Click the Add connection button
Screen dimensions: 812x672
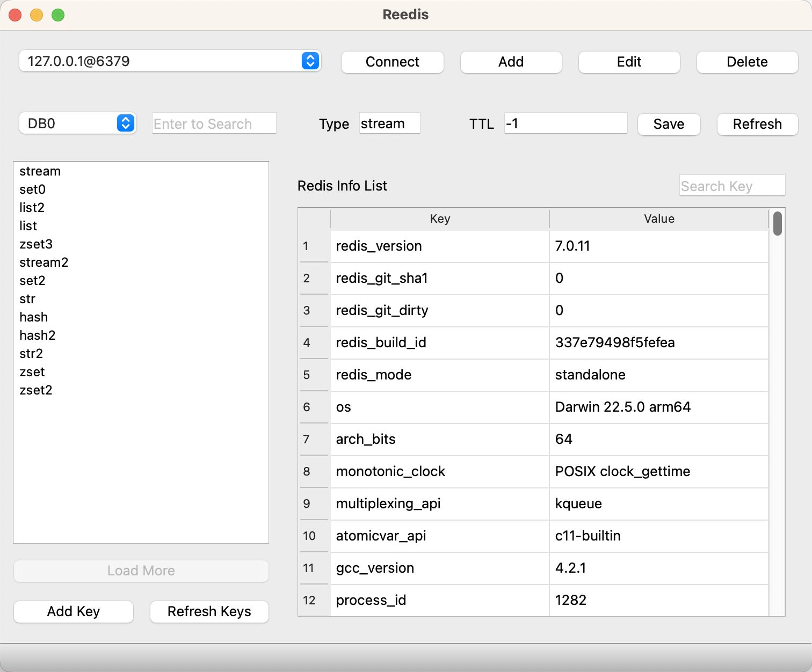511,62
